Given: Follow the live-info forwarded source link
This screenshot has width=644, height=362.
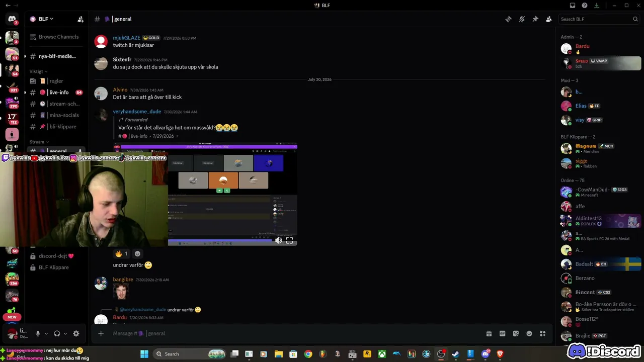Looking at the screenshot, I should 149,136.
